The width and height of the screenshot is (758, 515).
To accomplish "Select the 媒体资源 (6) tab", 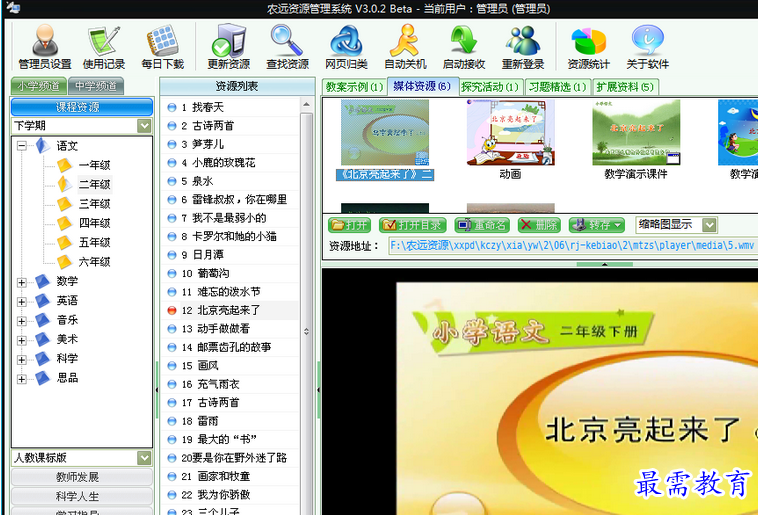I will tap(422, 86).
